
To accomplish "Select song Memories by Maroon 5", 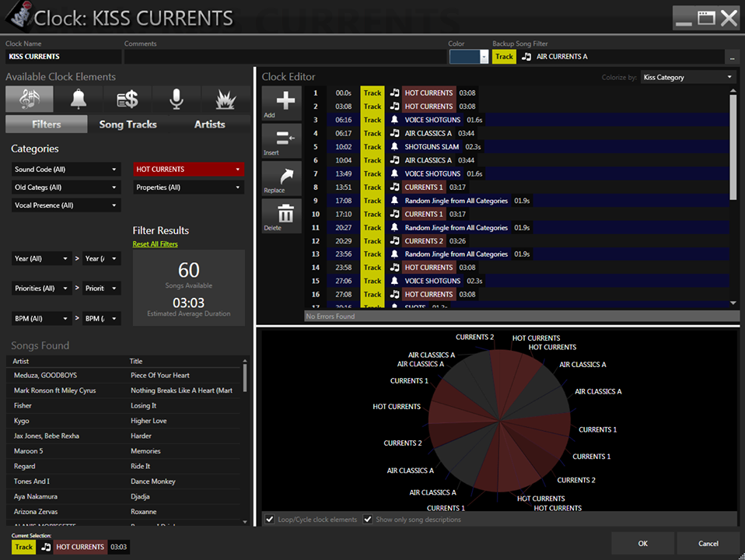I will tap(124, 450).
